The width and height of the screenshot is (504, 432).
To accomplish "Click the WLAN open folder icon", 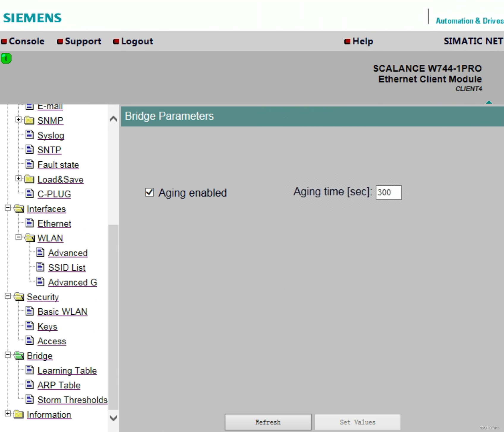I will (29, 238).
